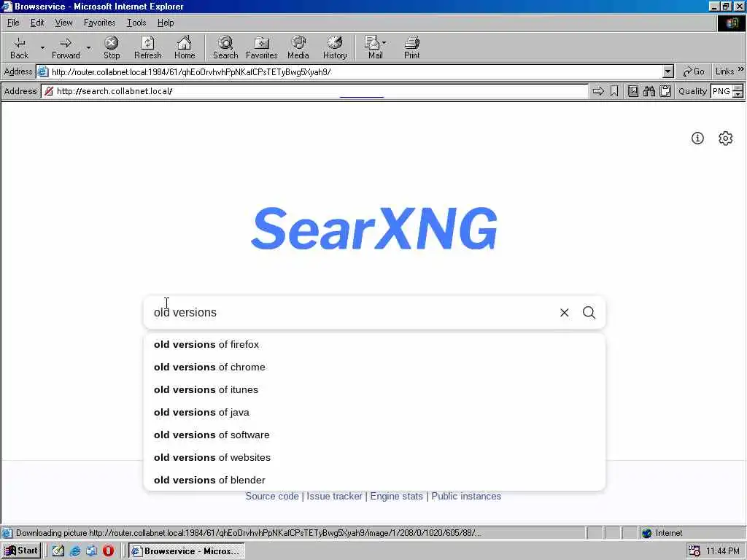Screen dimensions: 747x560
Task: Select suggestion "old versions of chrome"
Action: pyautogui.click(x=374, y=367)
